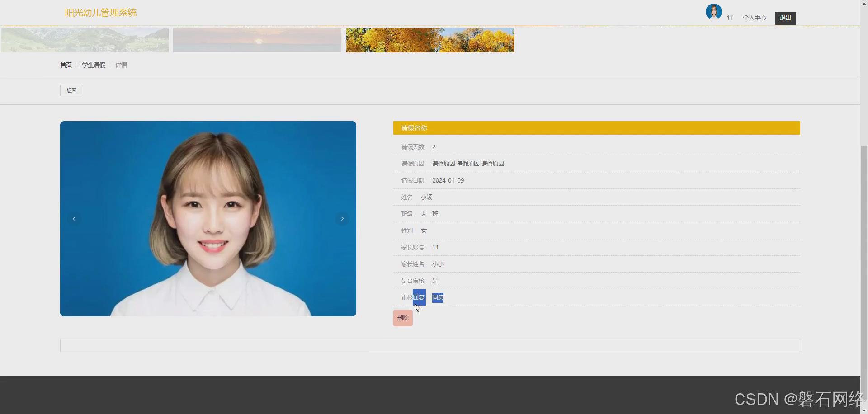868x414 pixels.
Task: Click the gender value 女
Action: coord(424,231)
